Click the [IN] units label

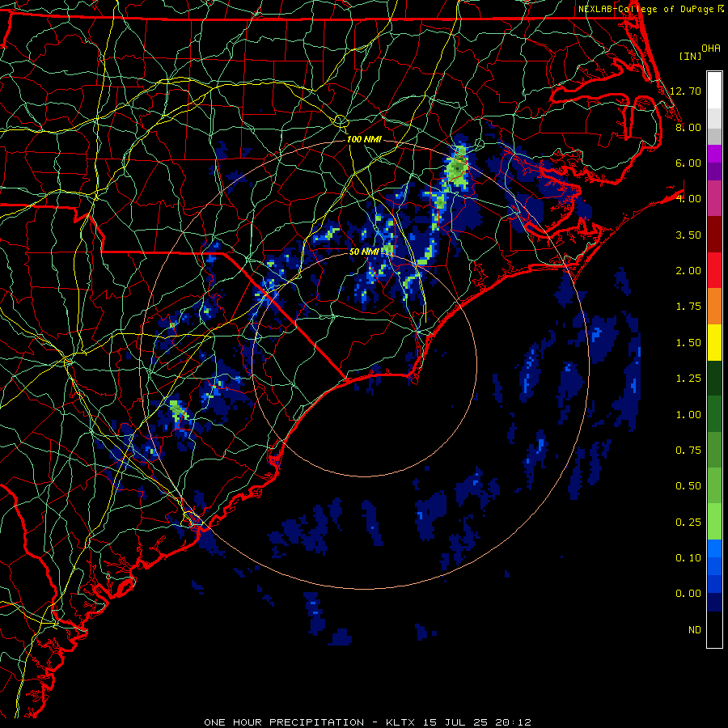[690, 56]
